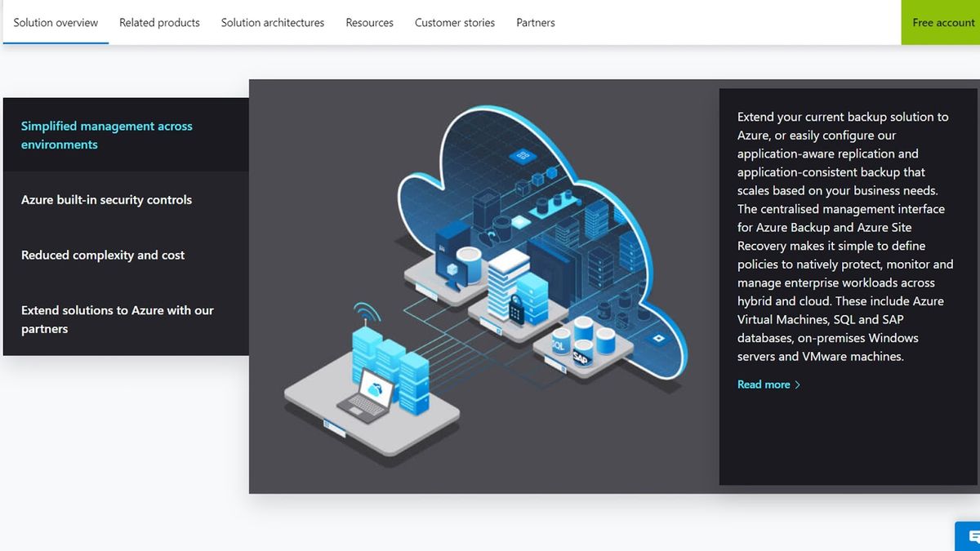View the Customer stories tab
Screen dimensions: 980x551
(454, 23)
